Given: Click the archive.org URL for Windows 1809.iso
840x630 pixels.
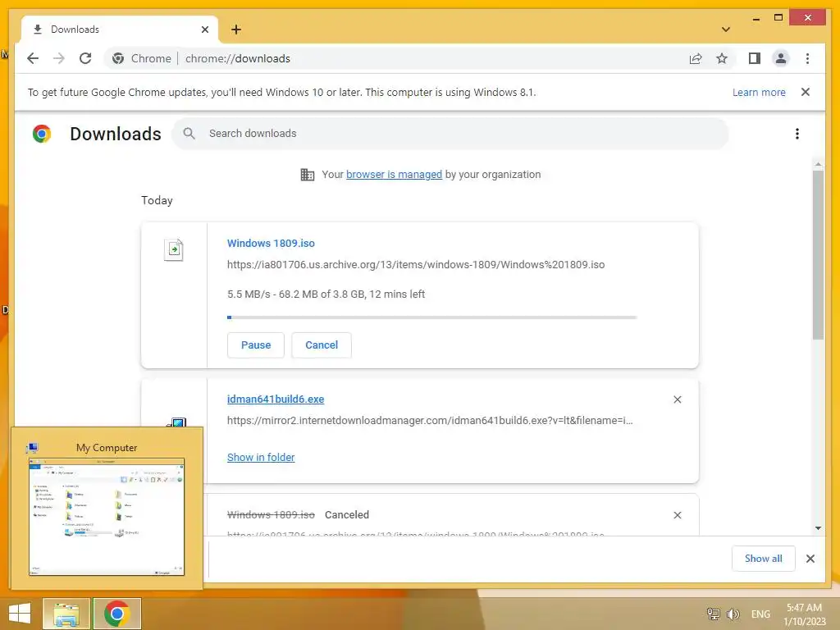Looking at the screenshot, I should [416, 265].
